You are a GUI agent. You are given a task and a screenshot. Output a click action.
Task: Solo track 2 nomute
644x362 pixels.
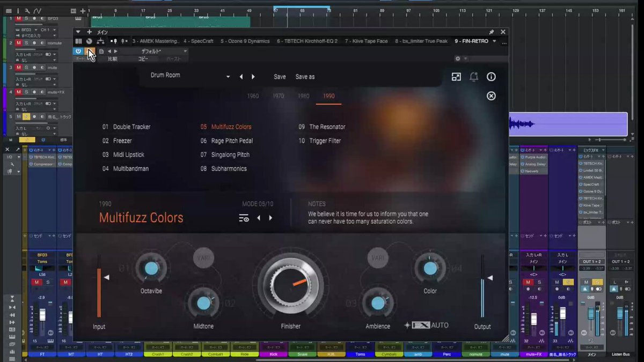[26, 43]
